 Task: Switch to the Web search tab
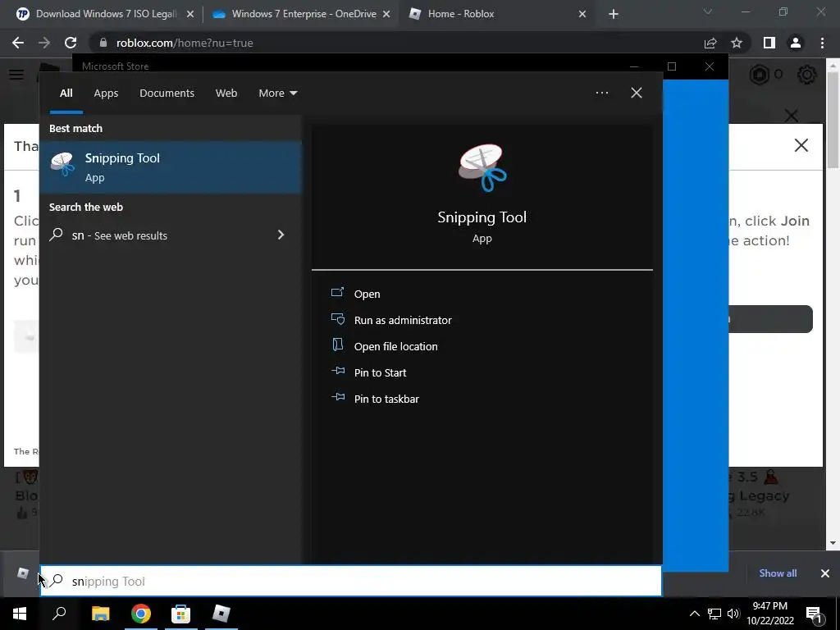pos(226,93)
